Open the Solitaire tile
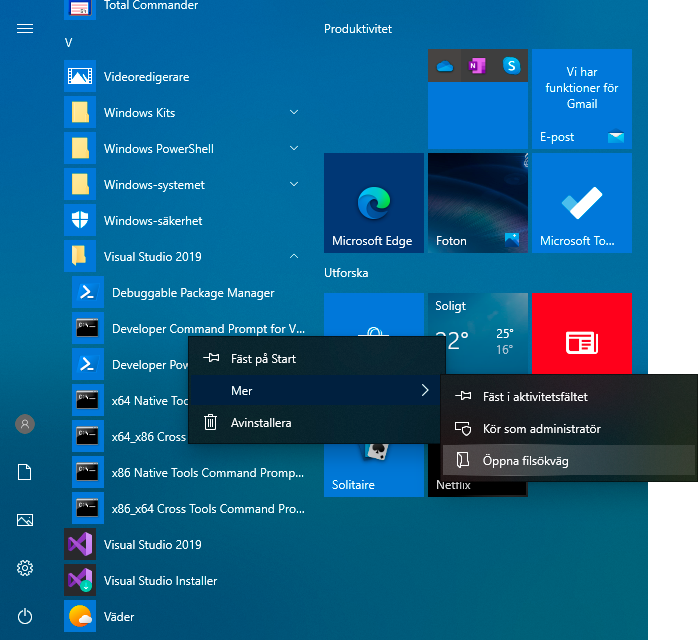The image size is (698, 640). click(374, 470)
